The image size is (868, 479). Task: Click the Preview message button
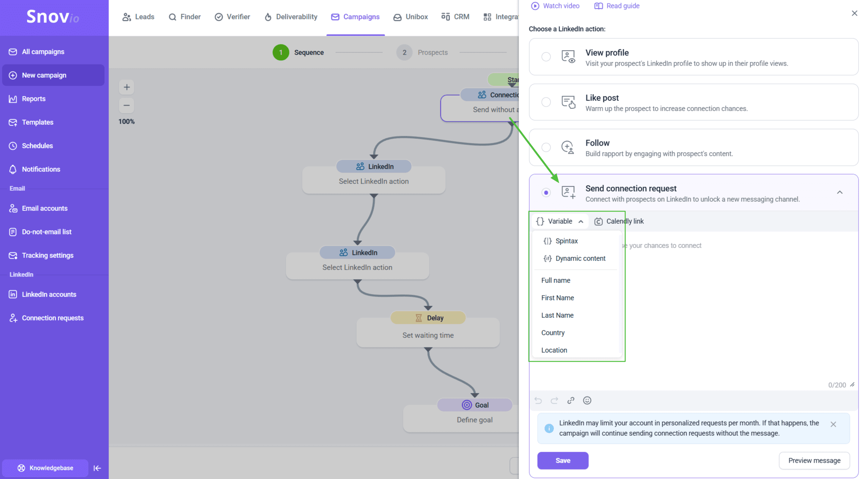(814, 460)
